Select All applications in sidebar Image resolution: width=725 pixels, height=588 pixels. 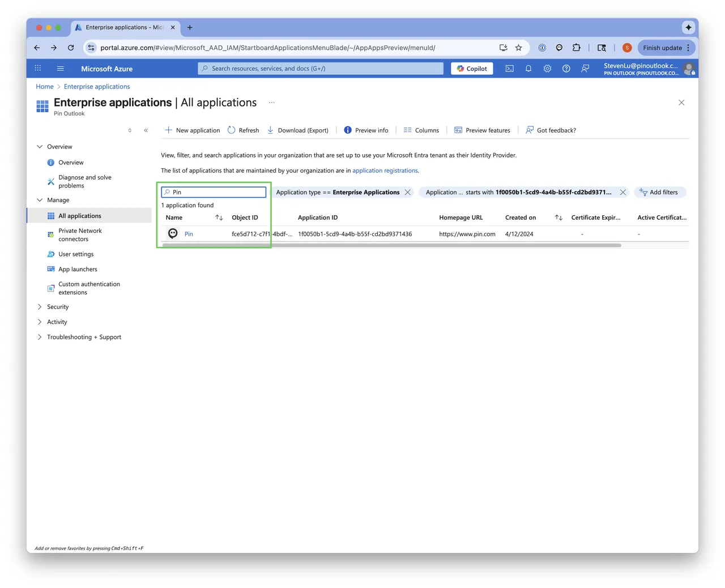pos(89,216)
